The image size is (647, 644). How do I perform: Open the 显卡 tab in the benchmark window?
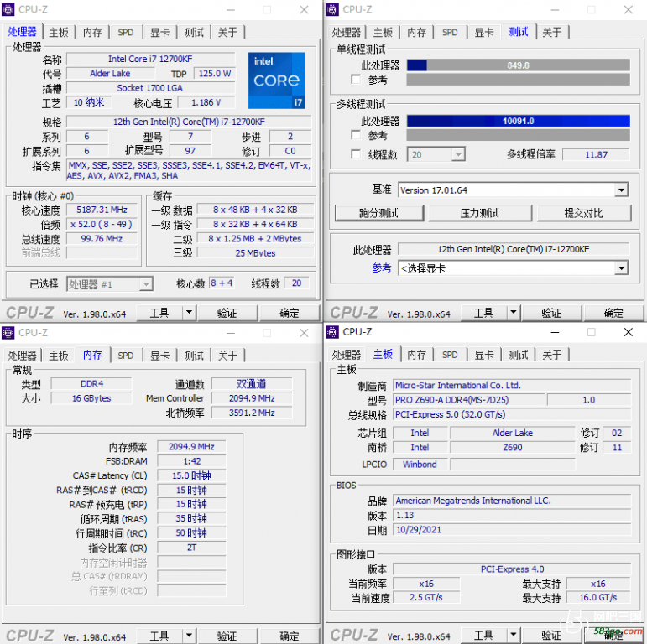pos(484,32)
